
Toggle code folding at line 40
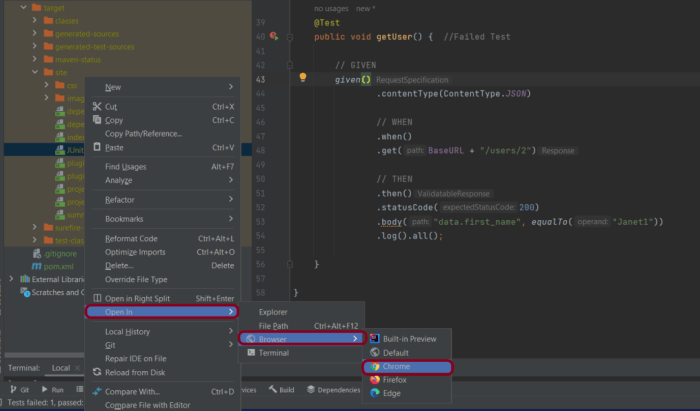pyautogui.click(x=290, y=37)
